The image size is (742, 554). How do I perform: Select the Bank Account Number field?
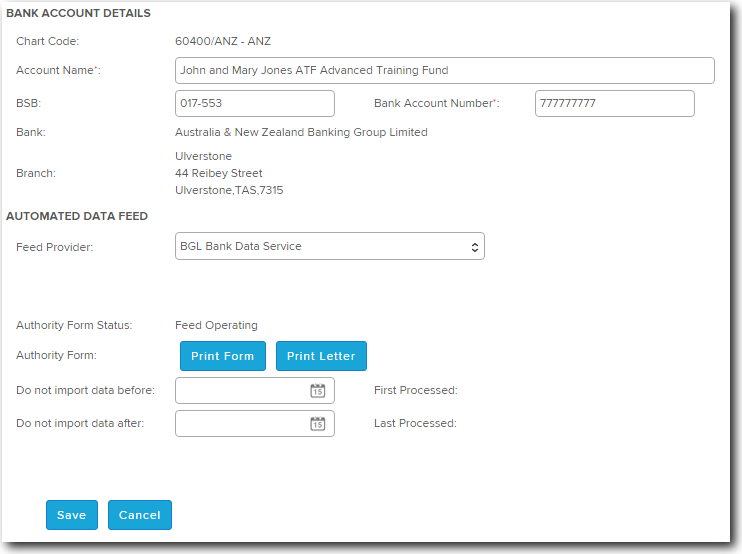(x=614, y=104)
